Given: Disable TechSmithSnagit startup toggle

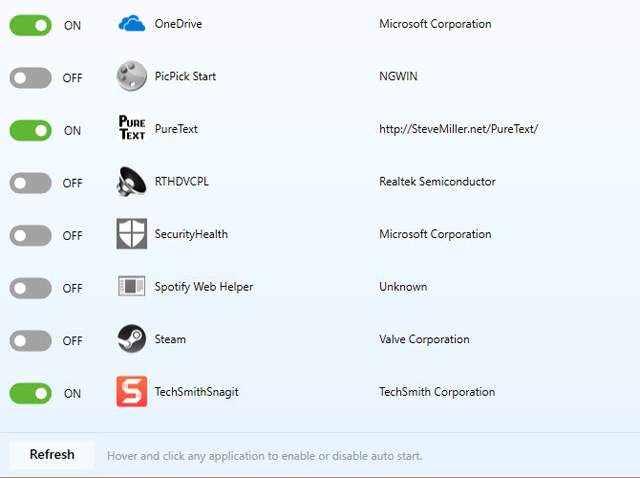Looking at the screenshot, I should pos(30,393).
